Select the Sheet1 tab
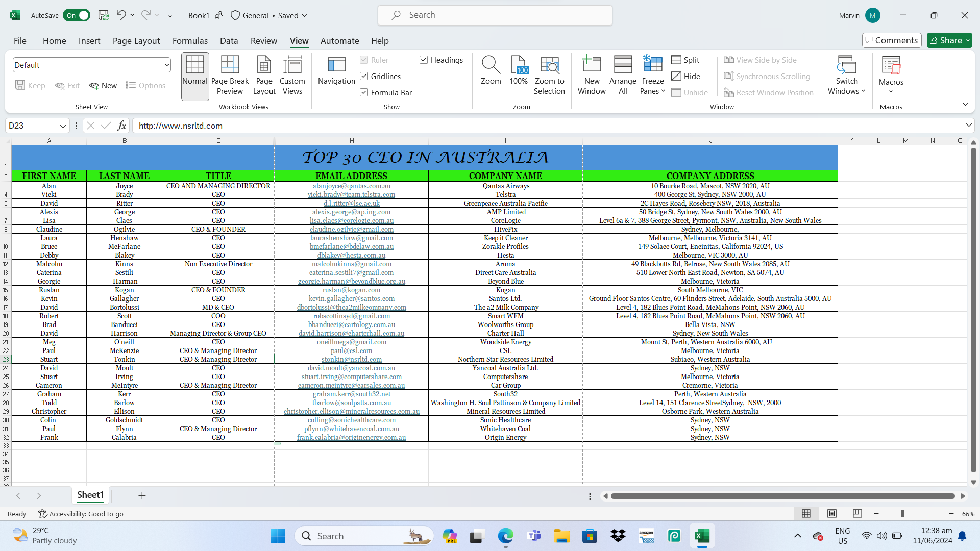Viewport: 980px width, 551px height. pos(90,495)
